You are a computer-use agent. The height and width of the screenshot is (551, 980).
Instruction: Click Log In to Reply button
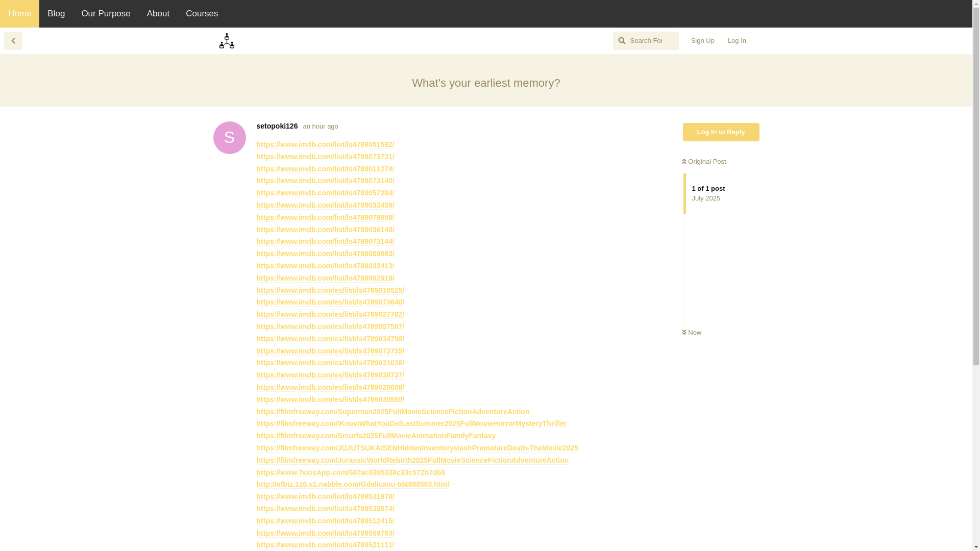[721, 132]
